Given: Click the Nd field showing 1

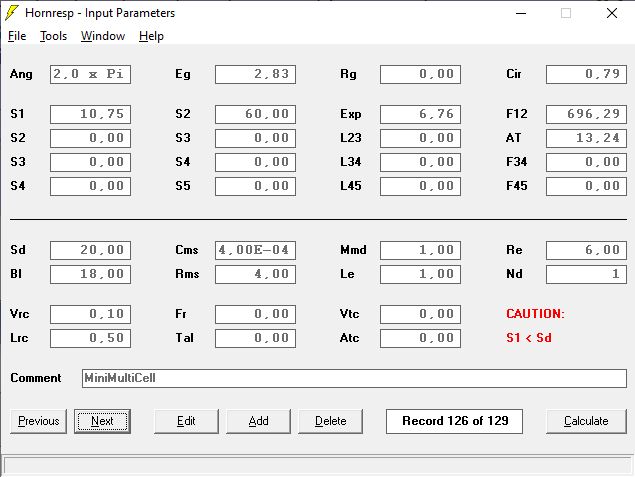Looking at the screenshot, I should click(586, 274).
